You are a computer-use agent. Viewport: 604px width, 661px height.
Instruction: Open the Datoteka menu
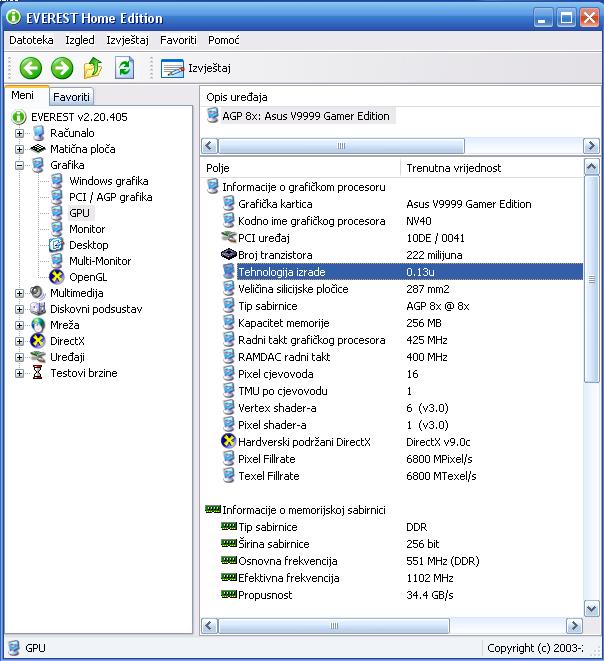(x=30, y=40)
